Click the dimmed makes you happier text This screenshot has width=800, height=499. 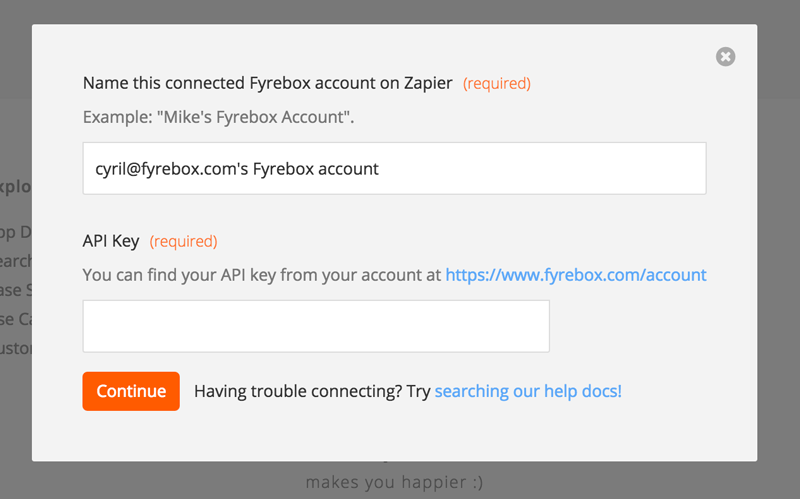pos(394,482)
